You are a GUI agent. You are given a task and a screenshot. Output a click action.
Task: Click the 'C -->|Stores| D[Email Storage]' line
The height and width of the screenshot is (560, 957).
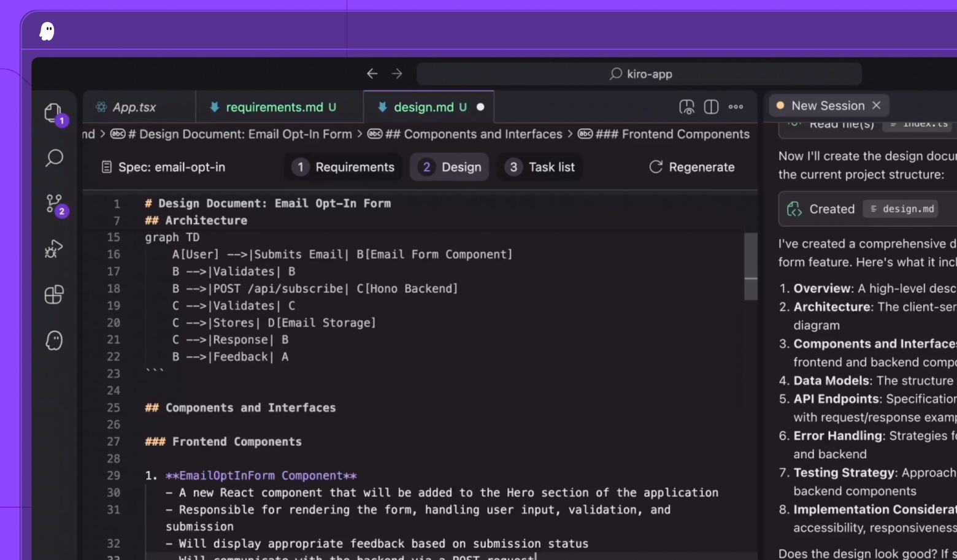(274, 323)
